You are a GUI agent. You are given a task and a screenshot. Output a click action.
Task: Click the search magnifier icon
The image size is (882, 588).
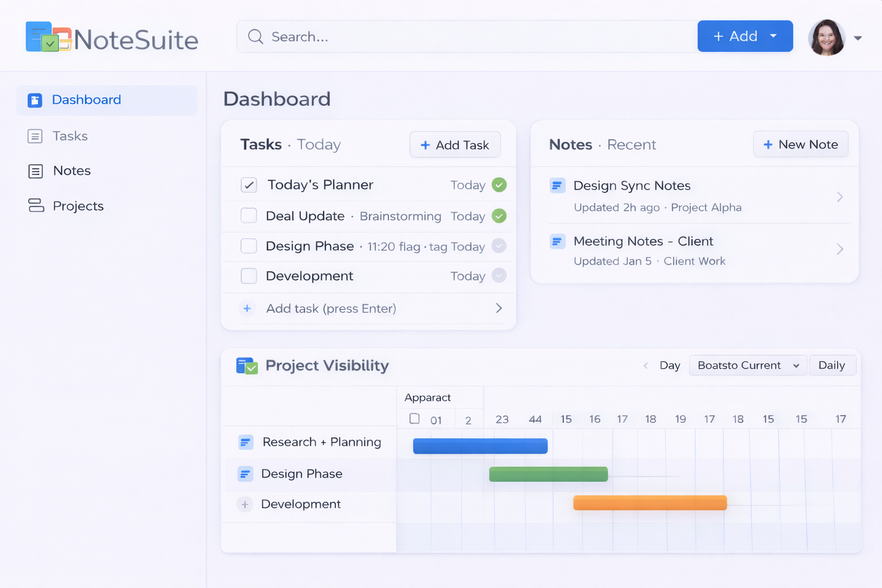256,36
